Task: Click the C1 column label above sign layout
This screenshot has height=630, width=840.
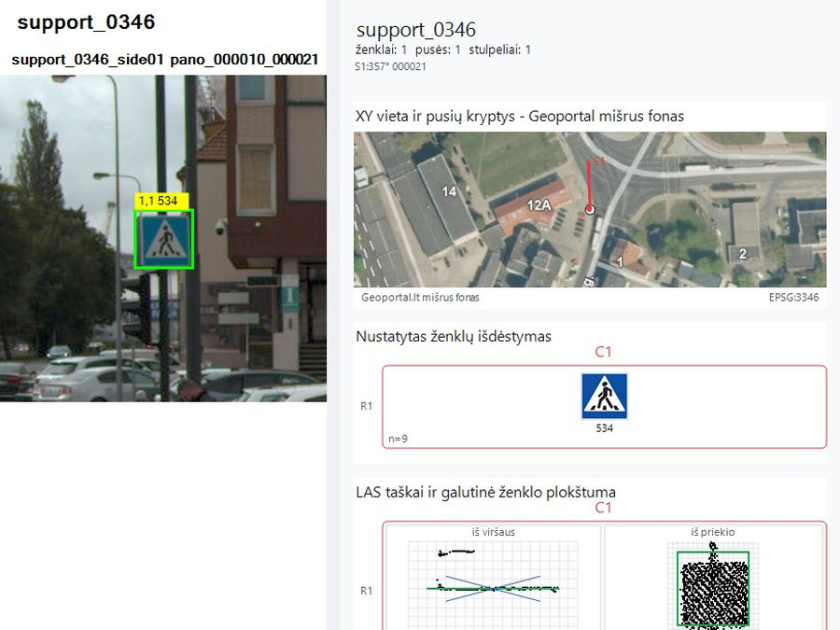Action: click(x=603, y=352)
